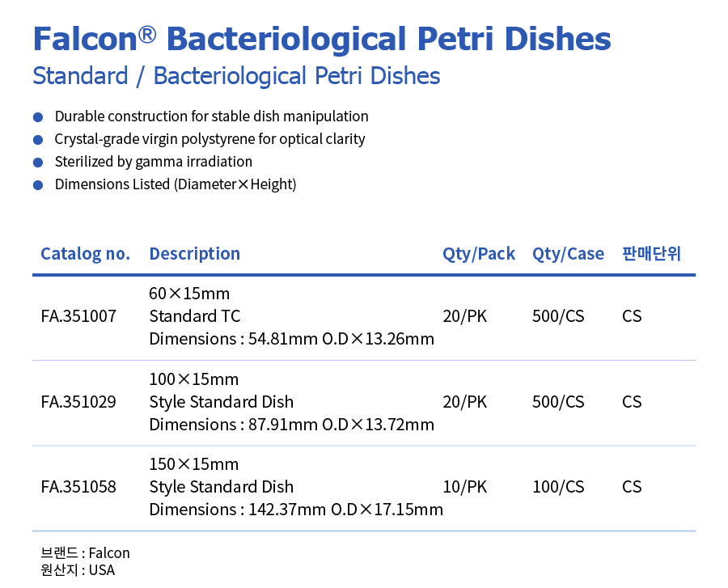
Task: Open catalog number FA.351029
Action: pos(78,402)
